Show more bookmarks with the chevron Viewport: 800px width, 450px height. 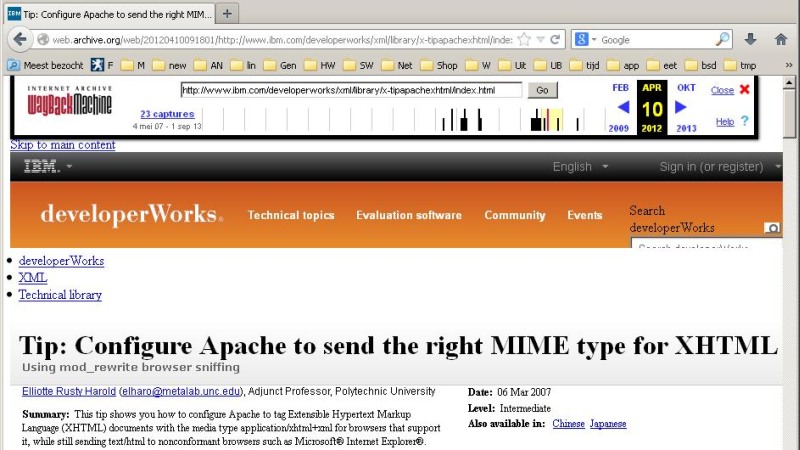(x=789, y=65)
